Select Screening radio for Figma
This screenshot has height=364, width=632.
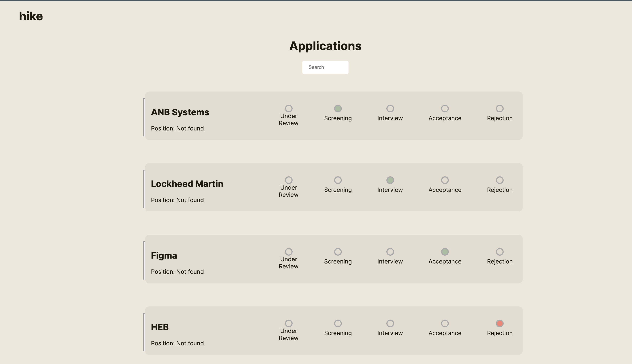(x=338, y=252)
